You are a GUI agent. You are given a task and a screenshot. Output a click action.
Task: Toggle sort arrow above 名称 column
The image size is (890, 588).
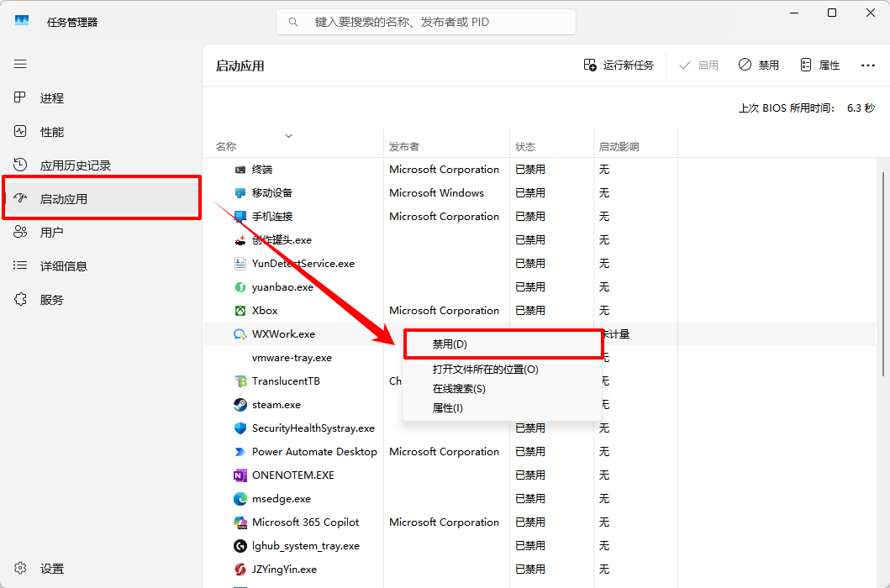(288, 135)
